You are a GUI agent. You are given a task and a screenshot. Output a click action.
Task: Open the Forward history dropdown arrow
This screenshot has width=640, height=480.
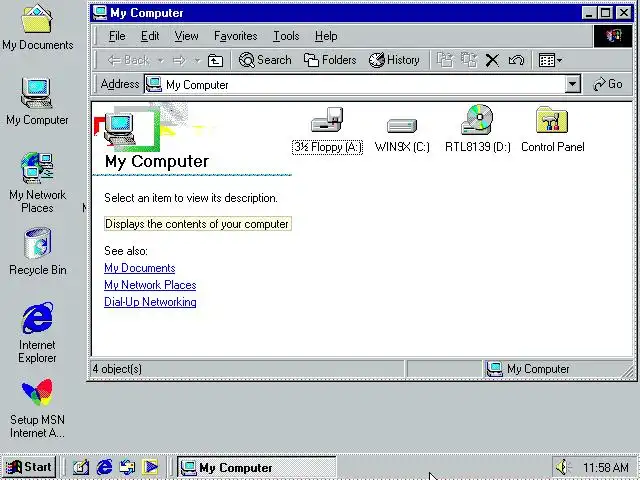click(197, 60)
